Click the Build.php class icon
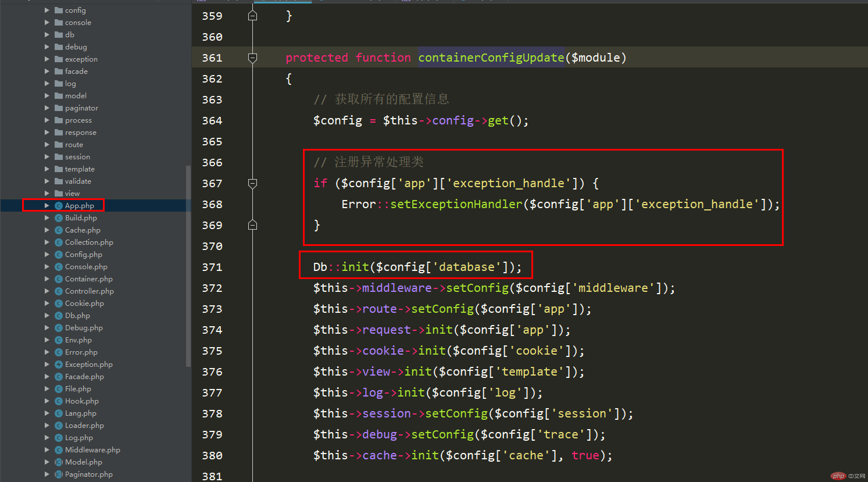Screen dimensions: 868x482 pos(59,217)
